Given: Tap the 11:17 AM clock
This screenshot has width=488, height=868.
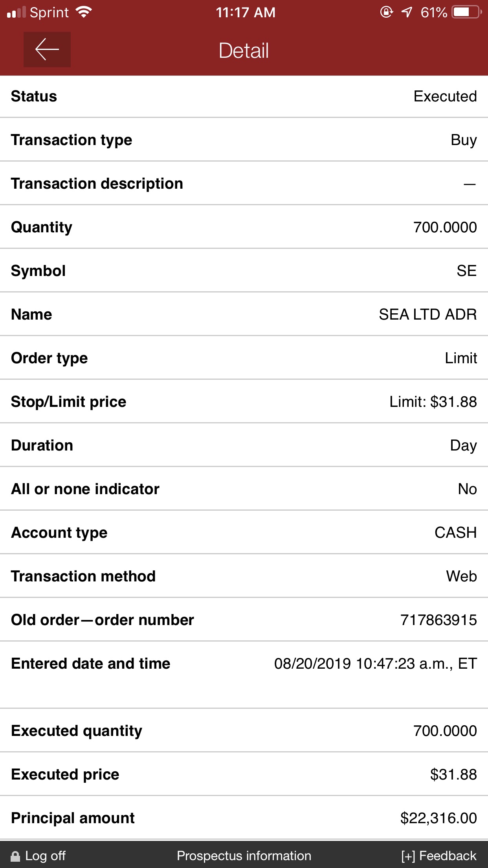Looking at the screenshot, I should 246,12.
